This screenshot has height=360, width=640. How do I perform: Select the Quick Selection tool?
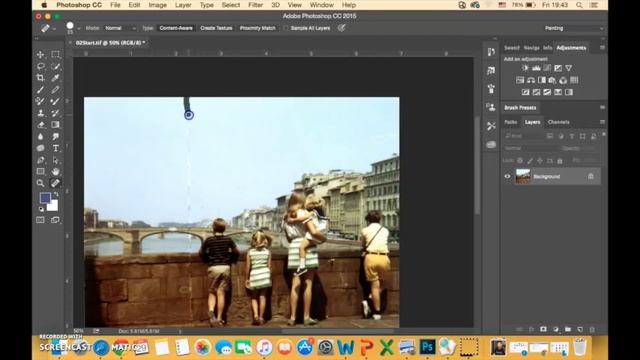(x=56, y=66)
